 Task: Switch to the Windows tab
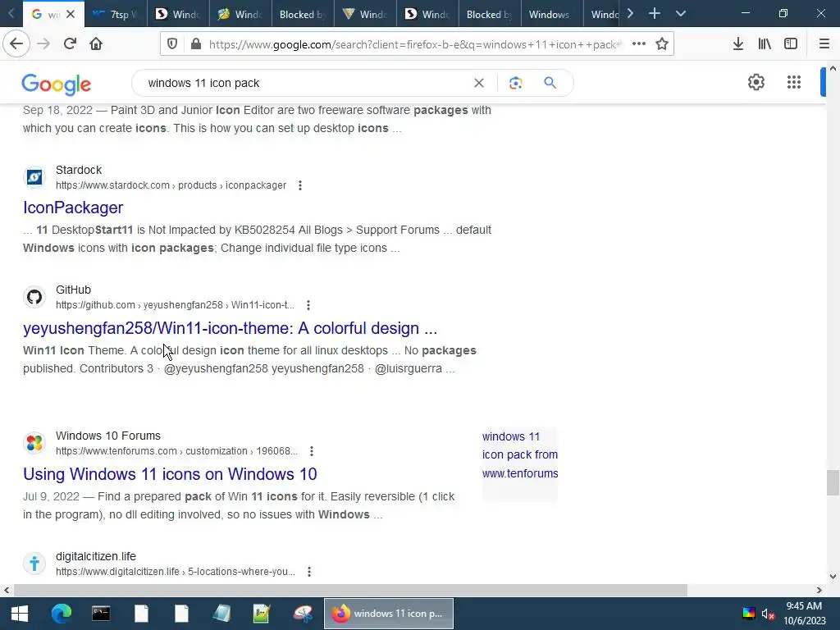pyautogui.click(x=552, y=14)
